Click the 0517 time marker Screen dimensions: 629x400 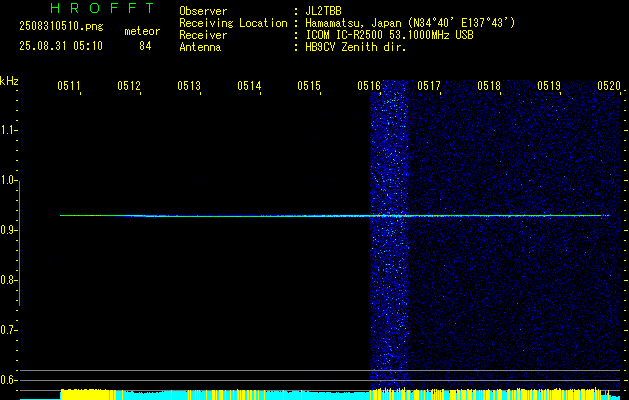coord(429,85)
